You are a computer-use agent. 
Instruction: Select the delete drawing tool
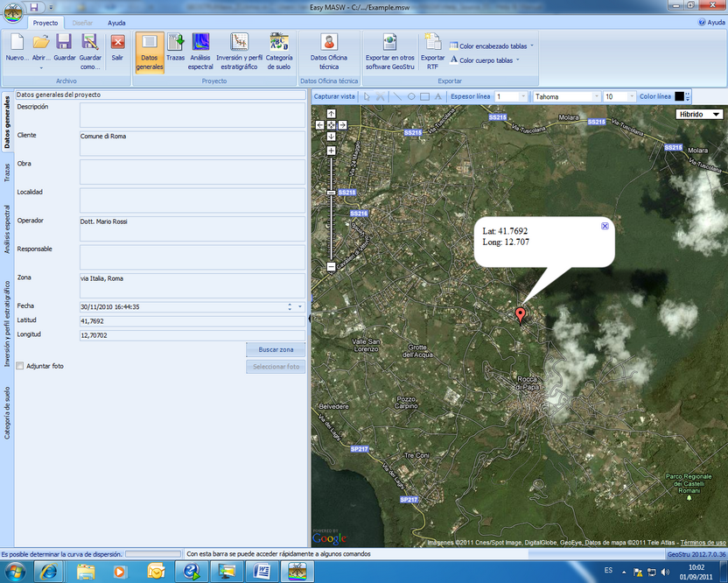[381, 96]
